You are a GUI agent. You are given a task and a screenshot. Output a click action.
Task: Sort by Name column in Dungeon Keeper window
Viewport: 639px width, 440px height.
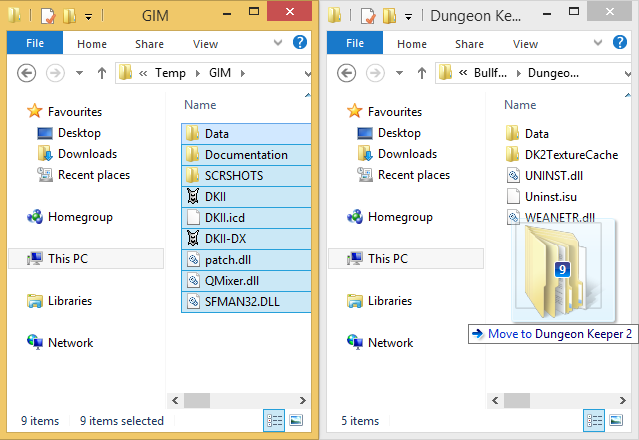coord(521,105)
